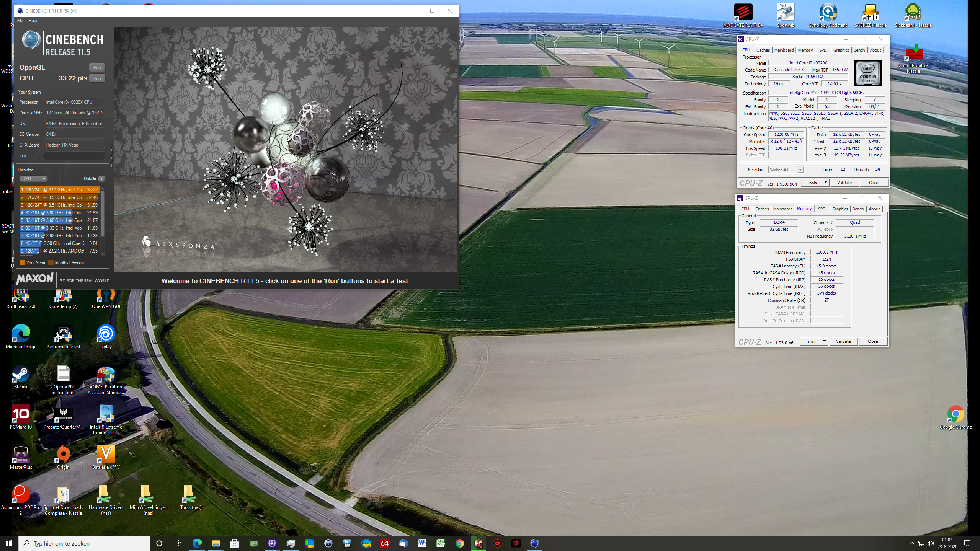Open Uplay desktop icon
Image resolution: width=980 pixels, height=551 pixels.
pyautogui.click(x=106, y=337)
